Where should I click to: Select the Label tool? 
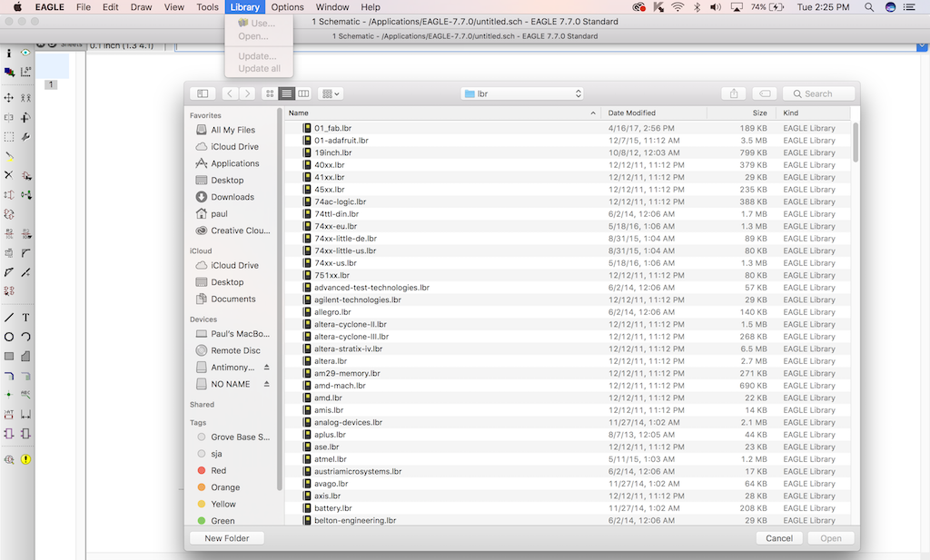click(x=25, y=395)
